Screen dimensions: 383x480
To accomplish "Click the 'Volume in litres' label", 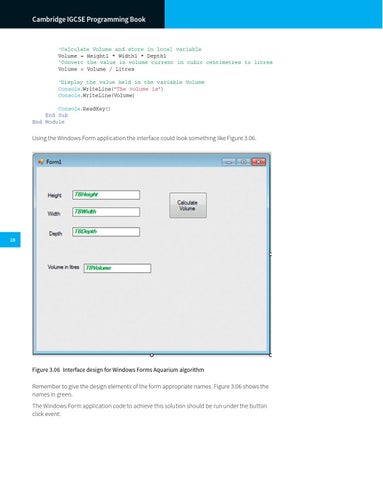I will point(63,267).
